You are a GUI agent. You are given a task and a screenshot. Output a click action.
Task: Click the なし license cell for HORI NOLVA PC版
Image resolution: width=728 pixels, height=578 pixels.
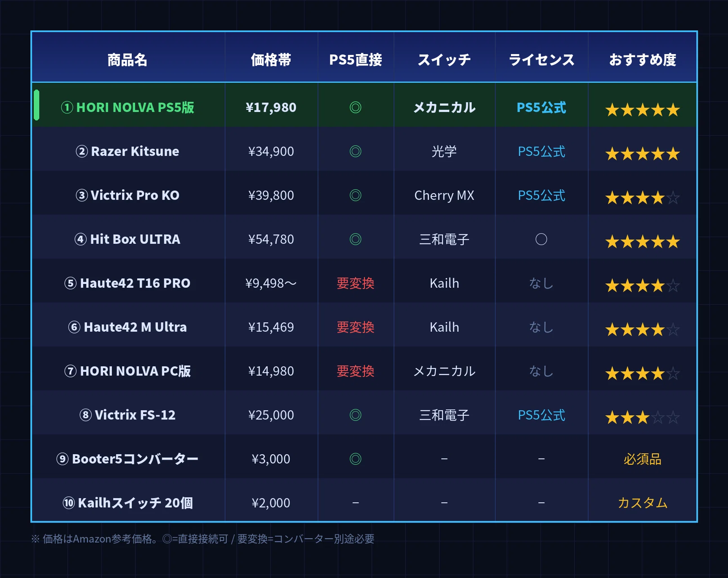pyautogui.click(x=541, y=371)
